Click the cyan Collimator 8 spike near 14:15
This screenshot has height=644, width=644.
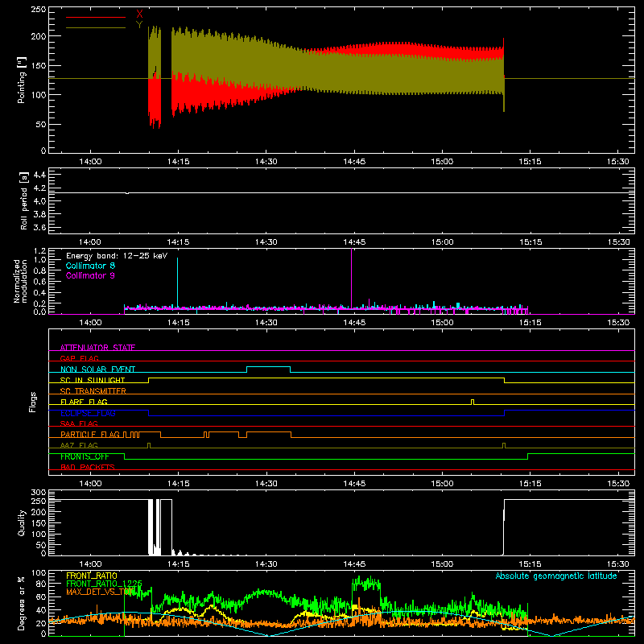177,282
